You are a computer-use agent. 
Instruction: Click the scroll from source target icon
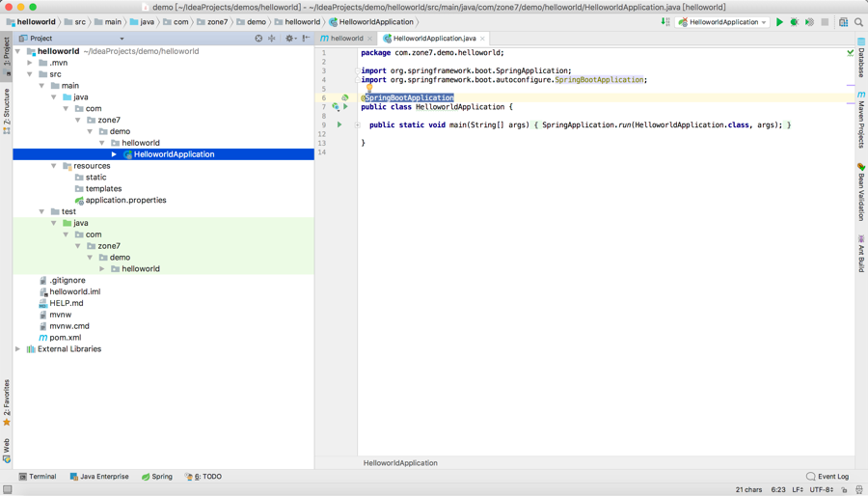[x=258, y=39]
